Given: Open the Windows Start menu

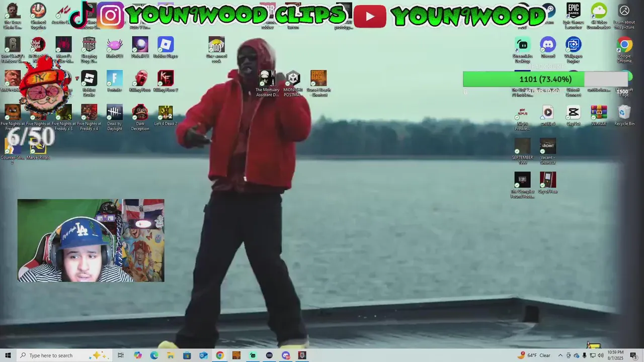Looking at the screenshot, I should pos(8,355).
